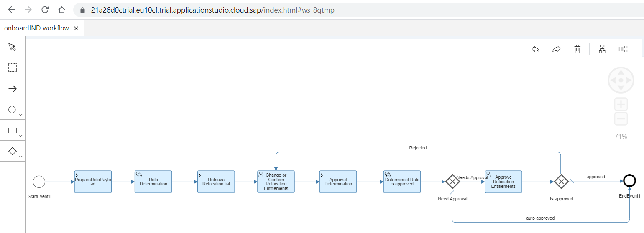
Task: Expand the event shape options chevron
Action: (21, 114)
